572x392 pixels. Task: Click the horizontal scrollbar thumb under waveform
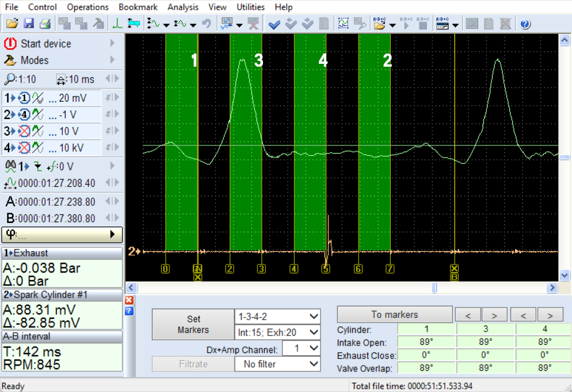tap(434, 287)
